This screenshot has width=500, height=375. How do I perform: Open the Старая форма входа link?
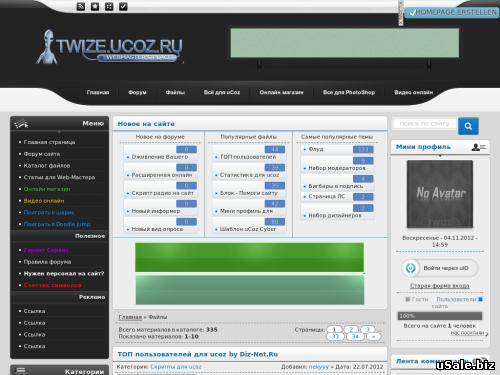(x=439, y=286)
